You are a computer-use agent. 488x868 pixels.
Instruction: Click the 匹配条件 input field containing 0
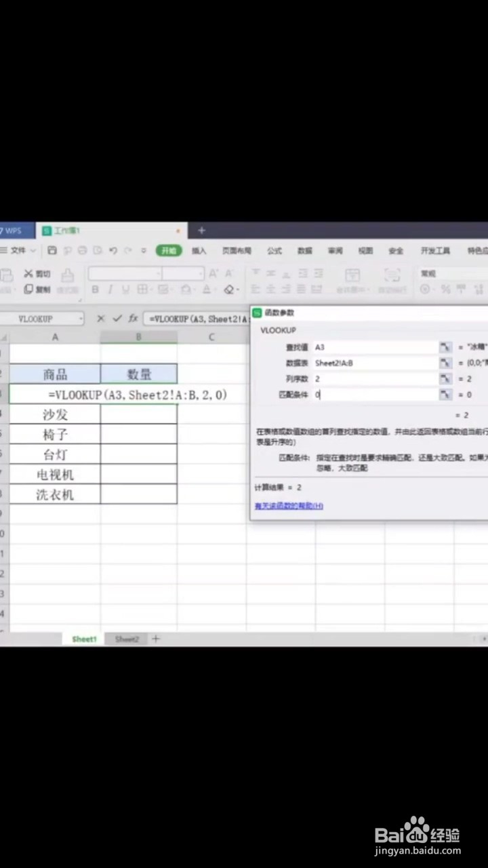tap(375, 394)
